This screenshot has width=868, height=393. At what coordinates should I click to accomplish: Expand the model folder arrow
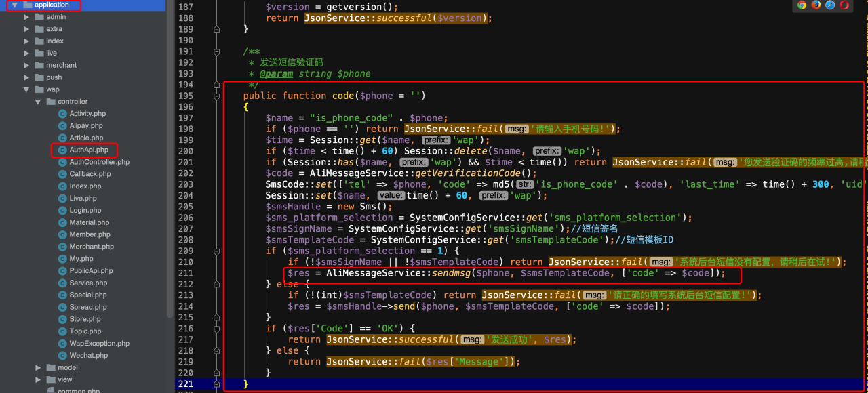pyautogui.click(x=39, y=367)
